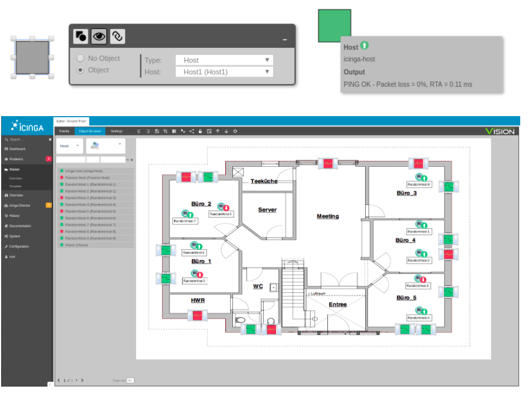Click the share icon in editor toolbar

pos(192,131)
